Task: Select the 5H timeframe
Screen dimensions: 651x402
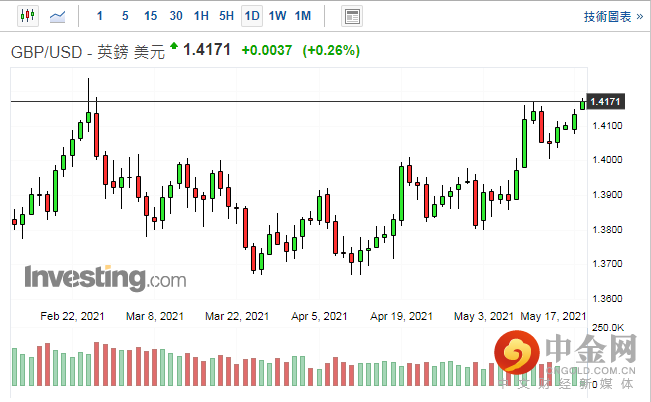Action: pos(227,16)
